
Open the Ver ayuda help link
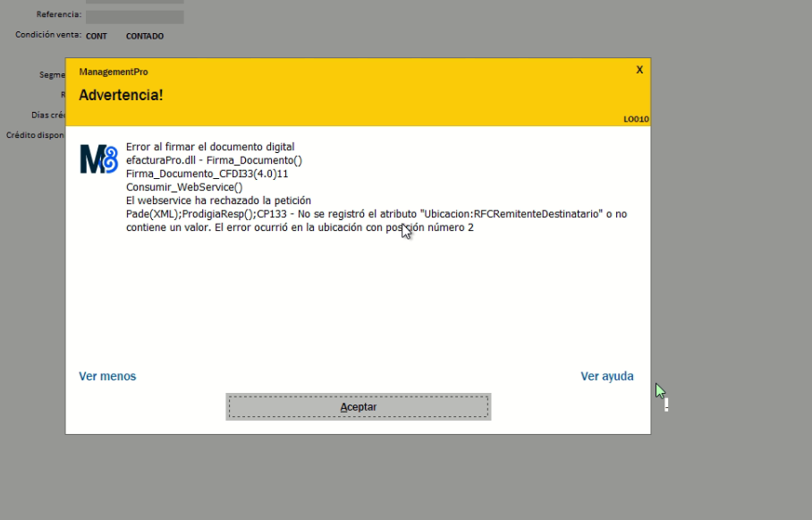coord(607,377)
